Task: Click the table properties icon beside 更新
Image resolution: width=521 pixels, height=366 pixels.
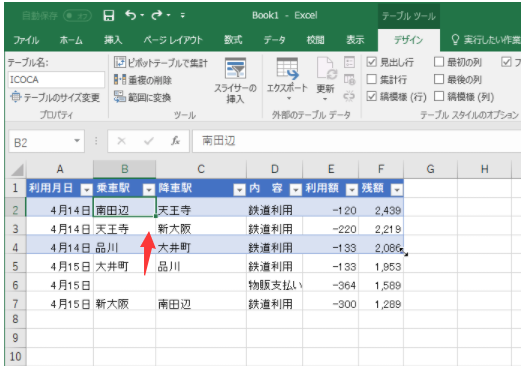Action: click(x=349, y=62)
